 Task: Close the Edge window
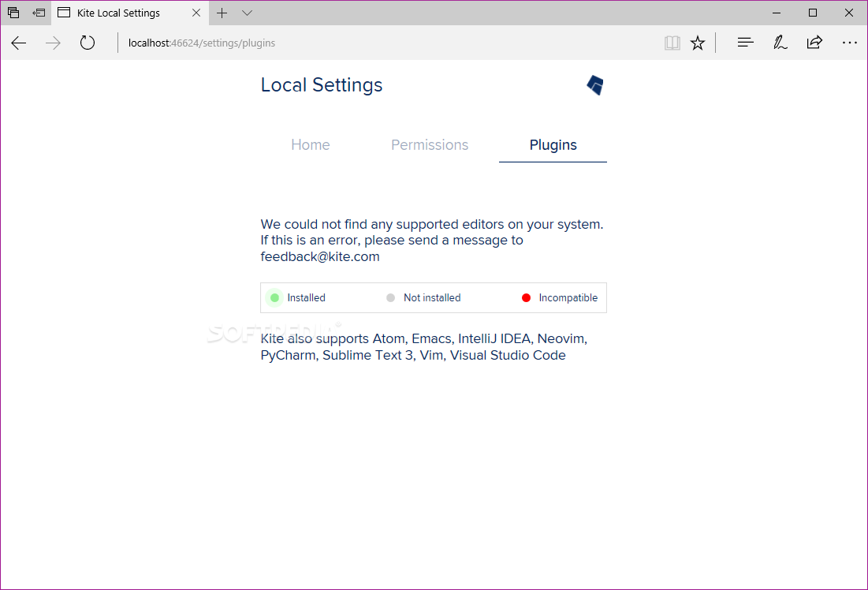pos(848,12)
